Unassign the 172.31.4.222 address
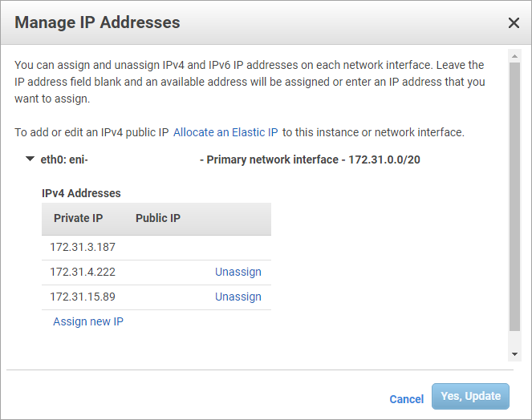This screenshot has height=420, width=532. pyautogui.click(x=238, y=272)
